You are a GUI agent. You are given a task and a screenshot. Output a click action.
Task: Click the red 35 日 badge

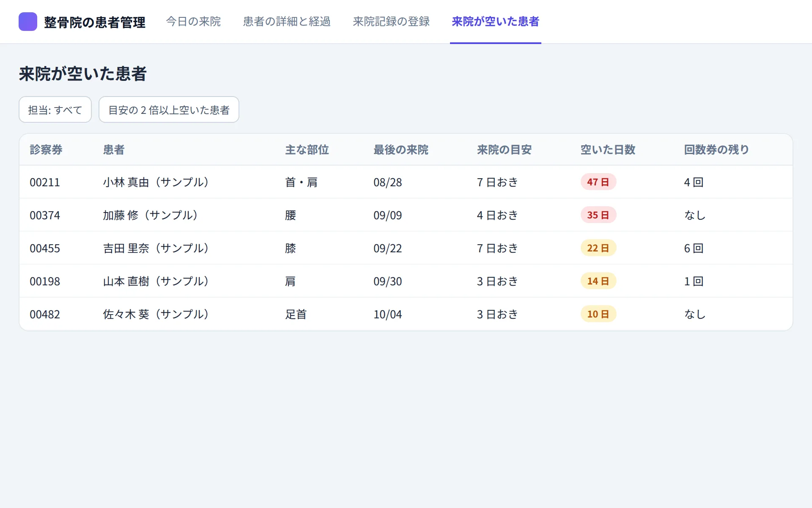[x=598, y=215]
